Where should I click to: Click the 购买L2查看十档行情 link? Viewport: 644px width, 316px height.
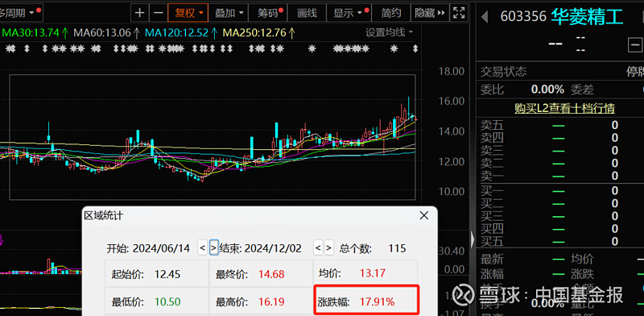pyautogui.click(x=564, y=108)
